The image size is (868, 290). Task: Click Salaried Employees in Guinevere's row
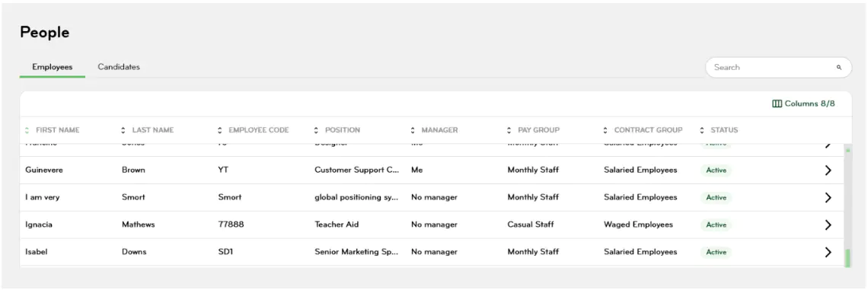(x=640, y=170)
